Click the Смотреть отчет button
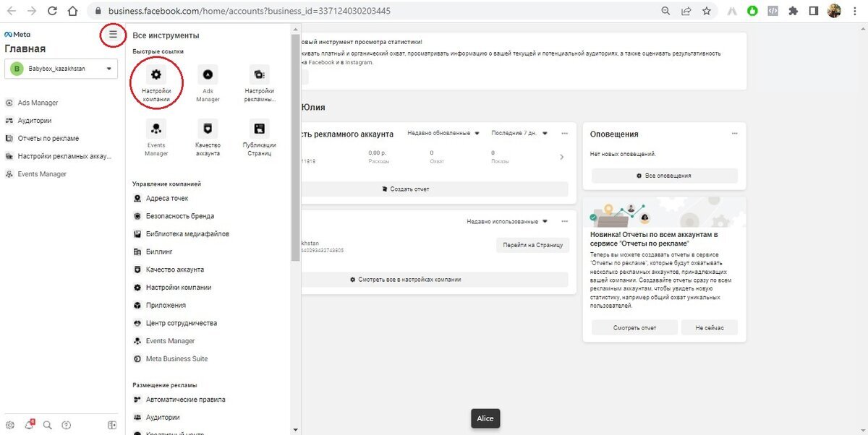868x435 pixels. click(634, 327)
